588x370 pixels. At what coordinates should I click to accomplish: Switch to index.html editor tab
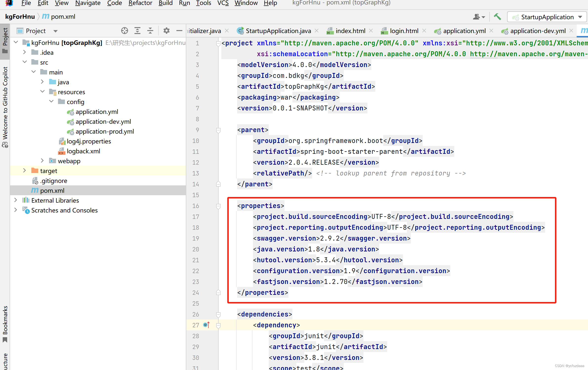coord(350,31)
